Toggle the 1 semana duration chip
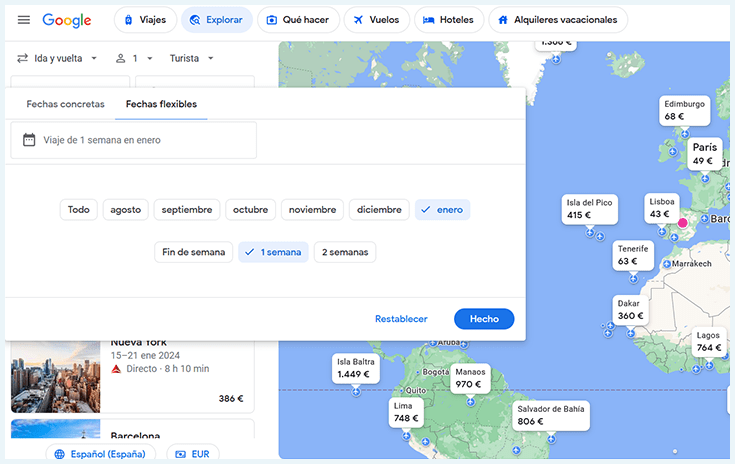 pos(273,252)
